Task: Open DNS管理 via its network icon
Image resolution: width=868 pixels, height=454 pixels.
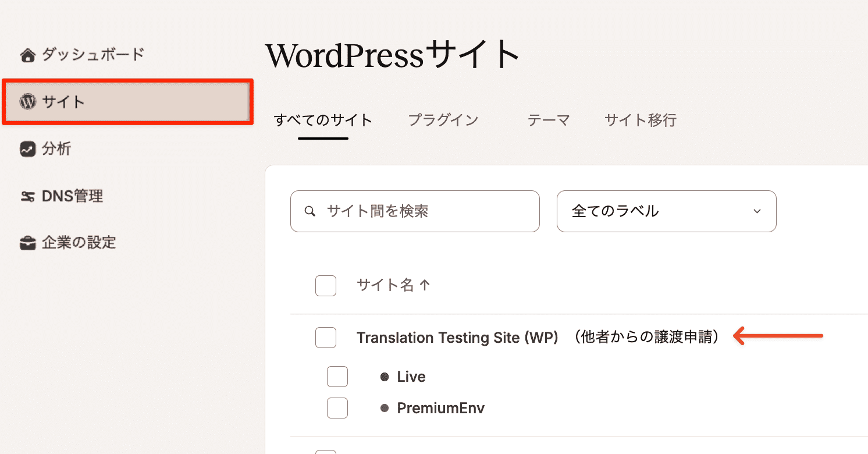Action: [x=27, y=196]
